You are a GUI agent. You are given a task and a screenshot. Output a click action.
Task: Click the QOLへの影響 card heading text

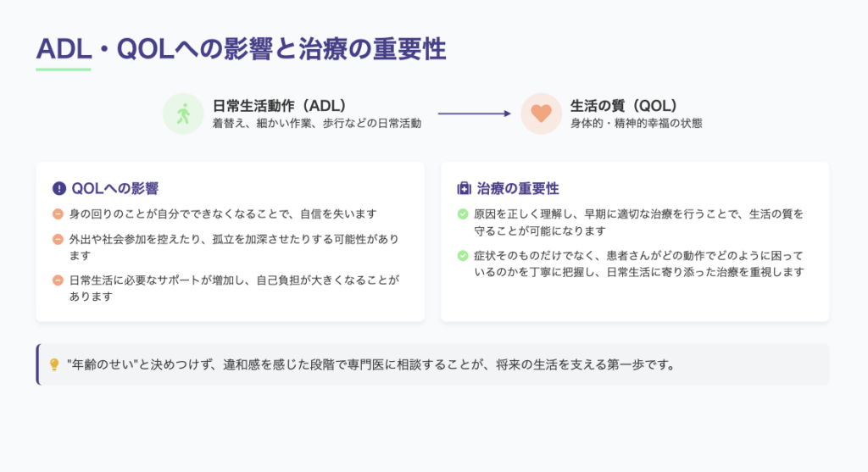(115, 188)
